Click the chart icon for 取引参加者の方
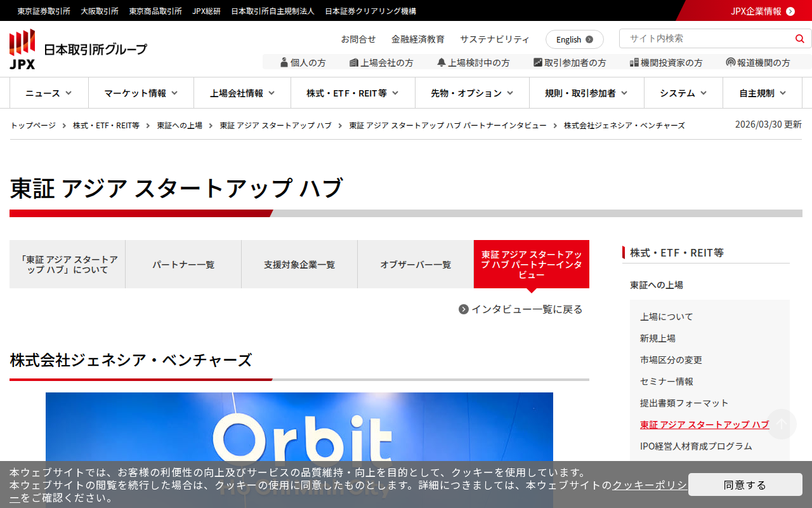The width and height of the screenshot is (812, 508). [538, 62]
